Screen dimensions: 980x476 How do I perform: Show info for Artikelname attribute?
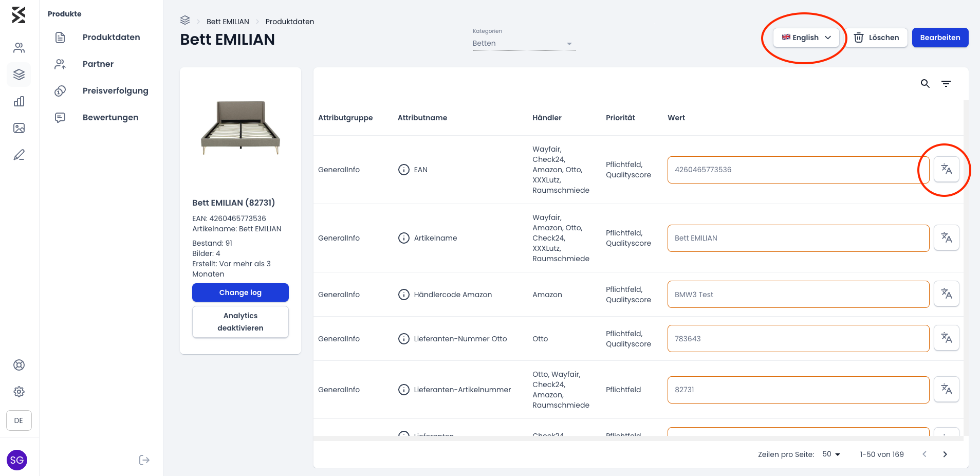404,238
